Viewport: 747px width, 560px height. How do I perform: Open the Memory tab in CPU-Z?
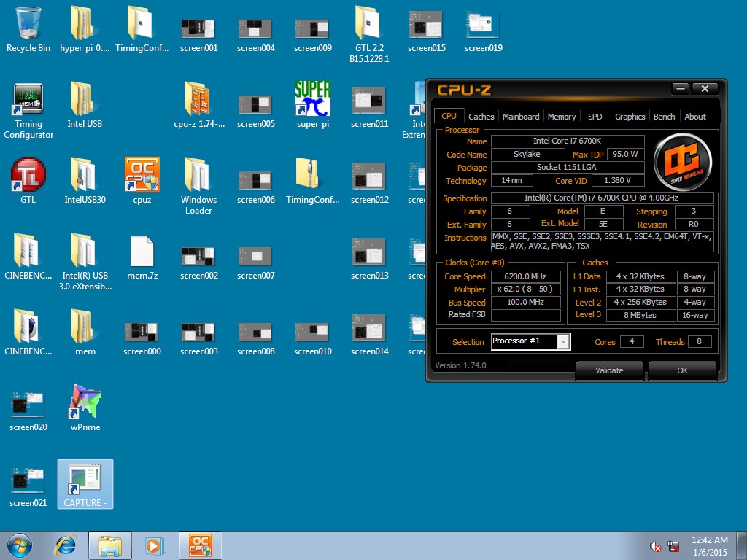tap(562, 117)
